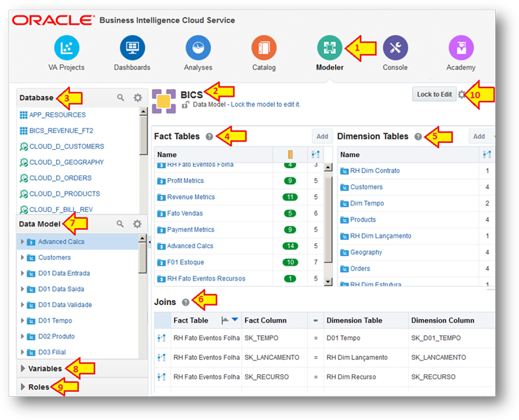Click the Fact Table descending sort arrow
The image size is (519, 420).
pyautogui.click(x=235, y=320)
